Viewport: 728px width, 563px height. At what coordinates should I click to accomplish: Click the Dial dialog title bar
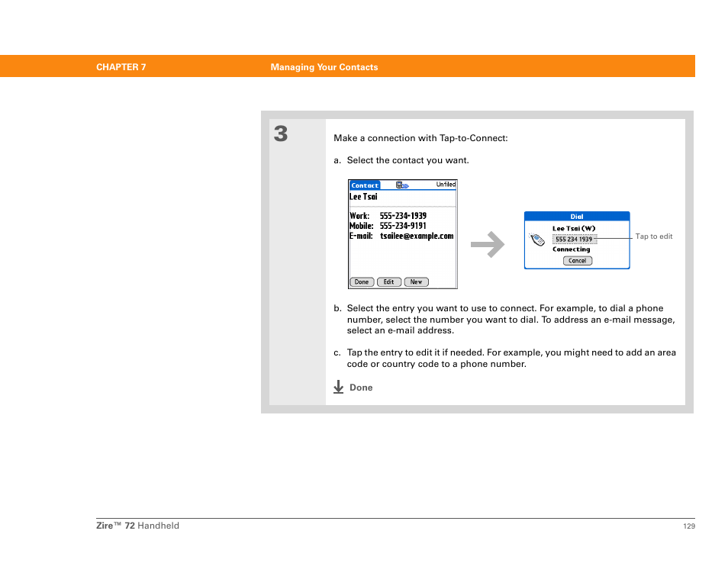coord(577,217)
